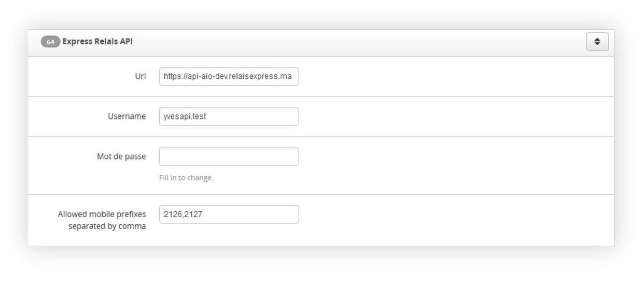This screenshot has height=283, width=644.
Task: Click the 64 badge in header
Action: tap(50, 42)
